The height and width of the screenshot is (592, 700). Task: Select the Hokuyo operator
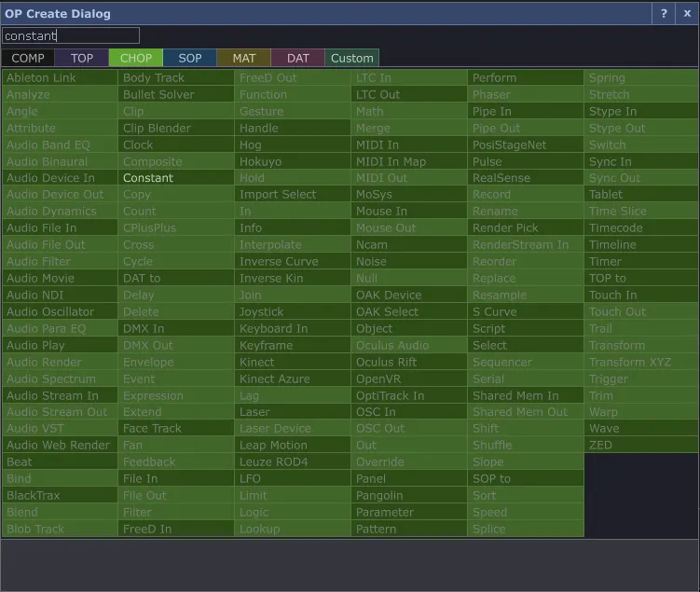pos(293,161)
